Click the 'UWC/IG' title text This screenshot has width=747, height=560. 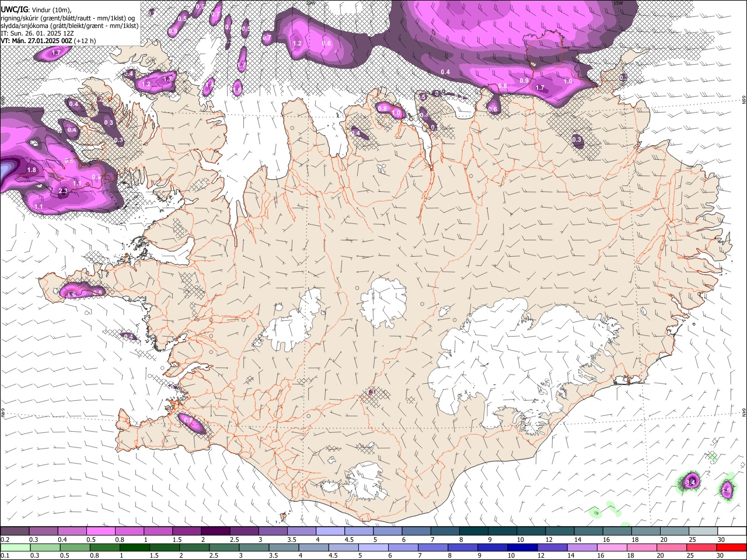pos(14,9)
